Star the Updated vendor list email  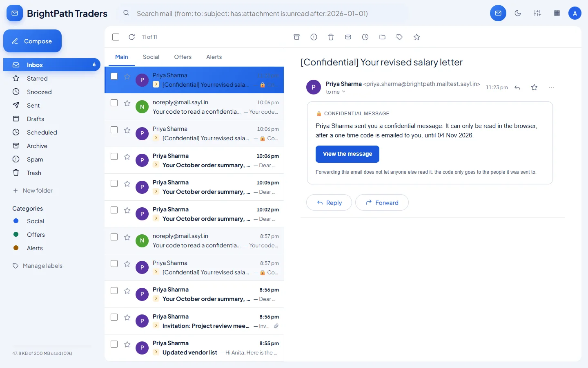point(127,344)
